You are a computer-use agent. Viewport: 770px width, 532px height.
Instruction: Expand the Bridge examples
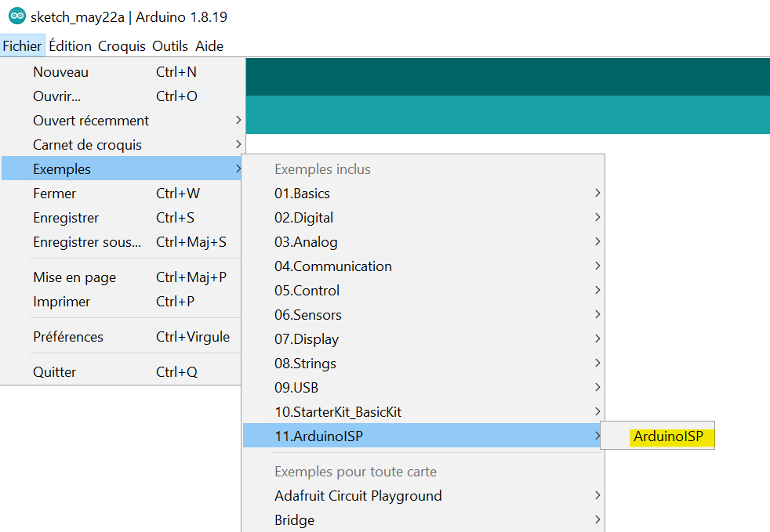pos(423,519)
